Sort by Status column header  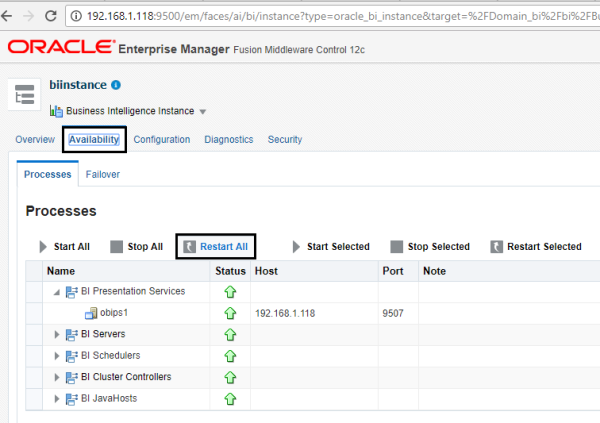(x=230, y=271)
